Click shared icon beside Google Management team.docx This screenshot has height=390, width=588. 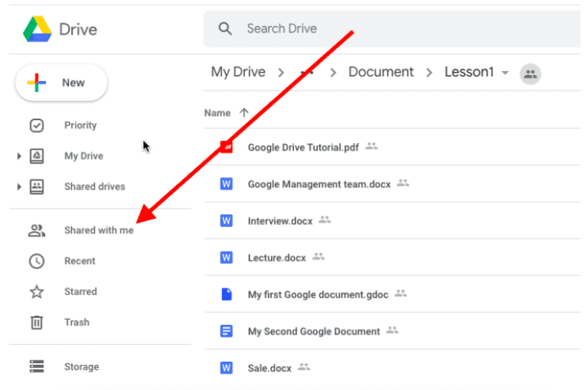(x=403, y=183)
